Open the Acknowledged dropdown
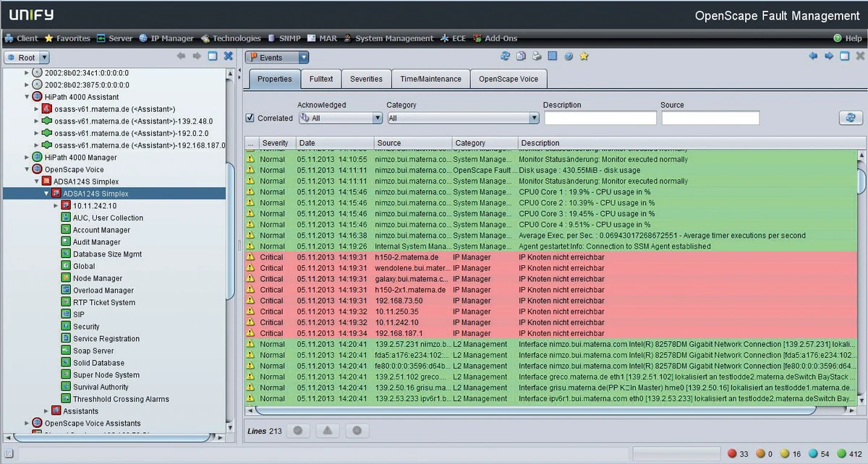 pos(340,118)
